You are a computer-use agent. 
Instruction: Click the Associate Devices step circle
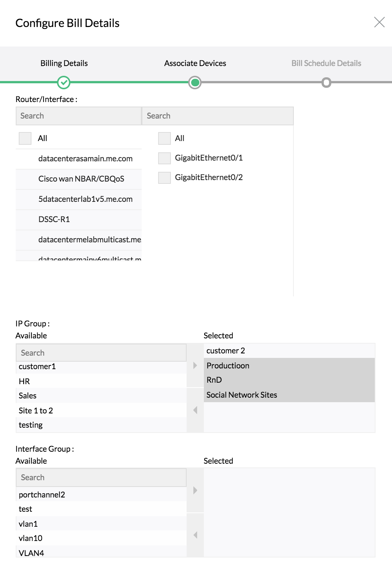(195, 82)
